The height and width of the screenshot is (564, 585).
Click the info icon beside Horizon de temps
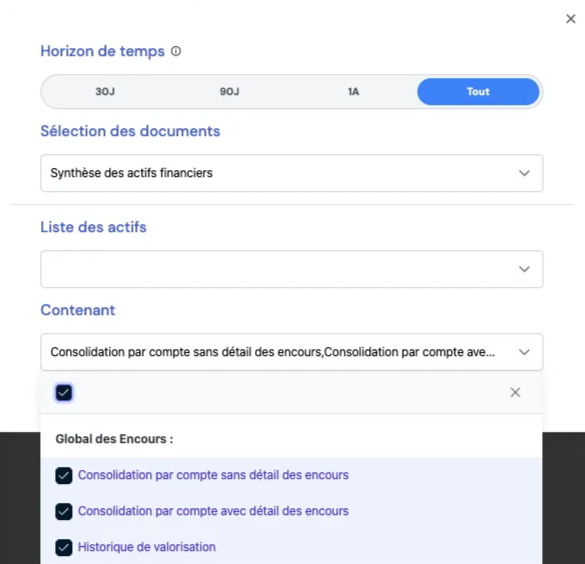coord(176,51)
